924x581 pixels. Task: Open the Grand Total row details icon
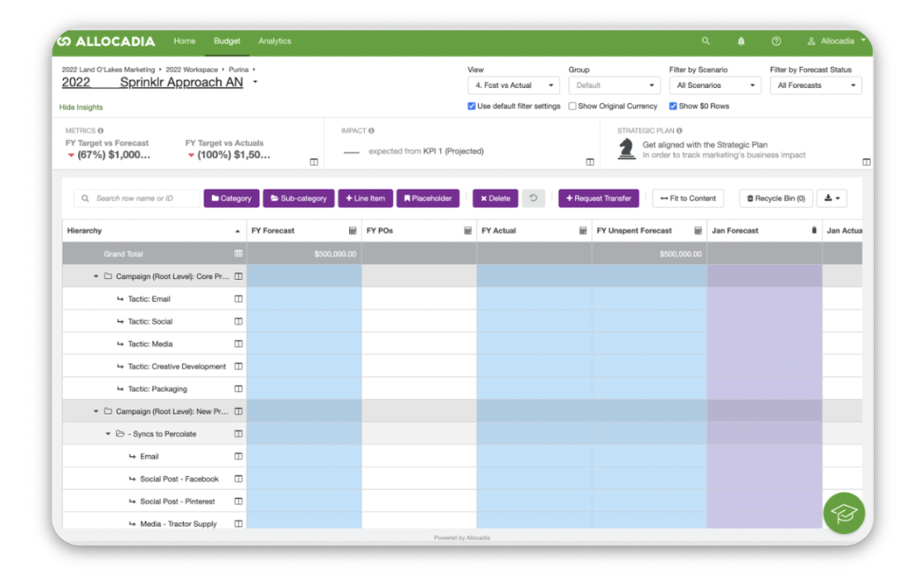click(238, 253)
